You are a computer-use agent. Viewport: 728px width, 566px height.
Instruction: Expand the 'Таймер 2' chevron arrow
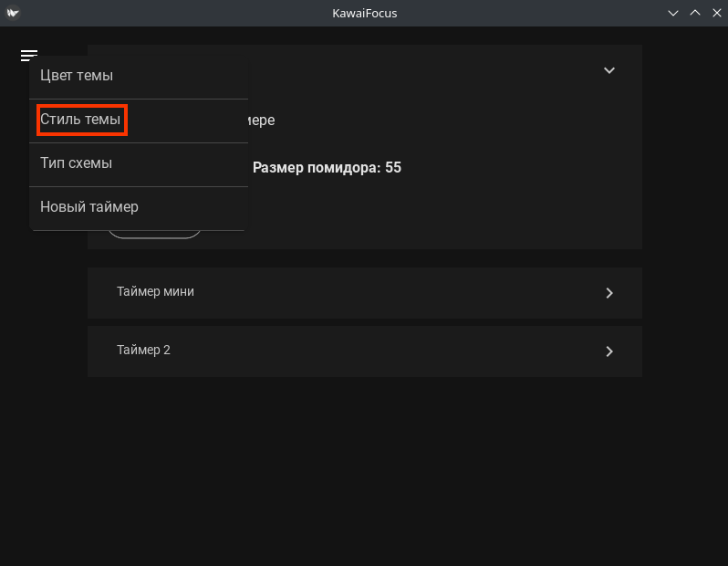click(609, 351)
